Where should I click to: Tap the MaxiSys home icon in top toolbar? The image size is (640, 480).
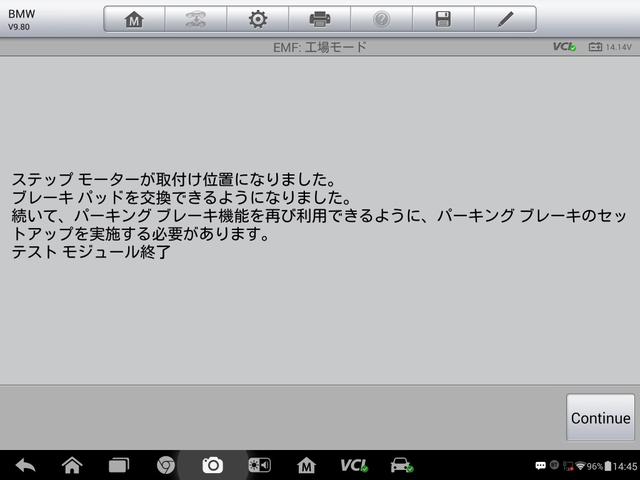(134, 19)
